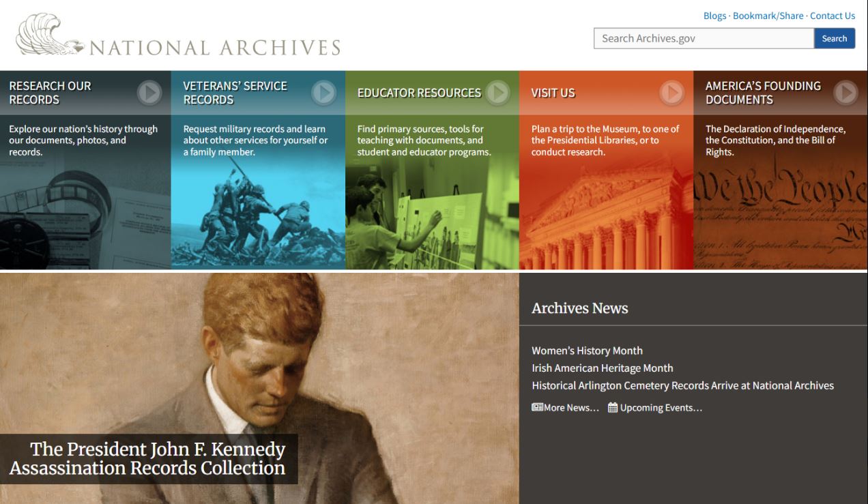Open the Blogs link
The image size is (868, 504).
(715, 16)
